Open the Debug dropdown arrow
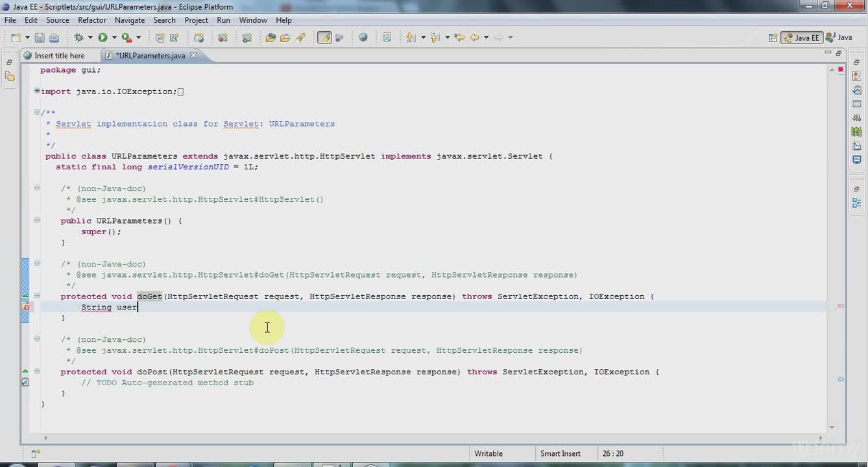 (x=90, y=38)
